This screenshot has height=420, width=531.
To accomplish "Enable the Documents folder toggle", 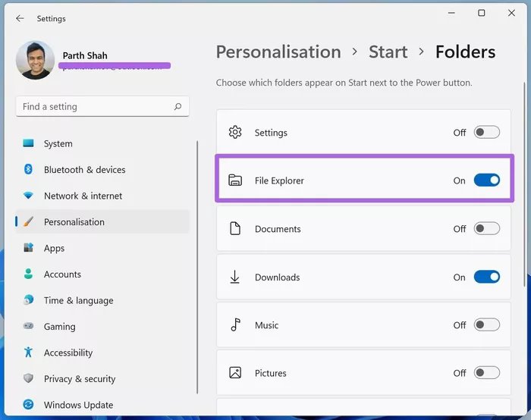I will click(x=487, y=228).
